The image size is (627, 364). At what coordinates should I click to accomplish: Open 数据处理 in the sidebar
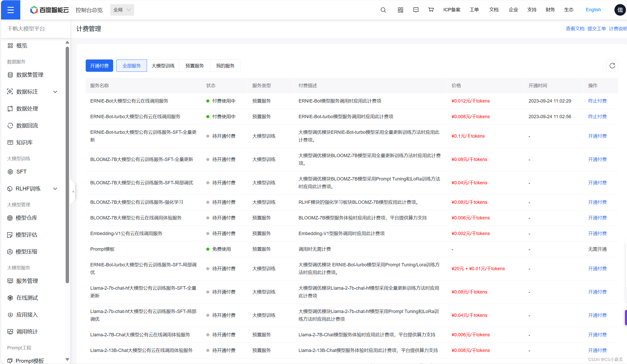pos(23,109)
